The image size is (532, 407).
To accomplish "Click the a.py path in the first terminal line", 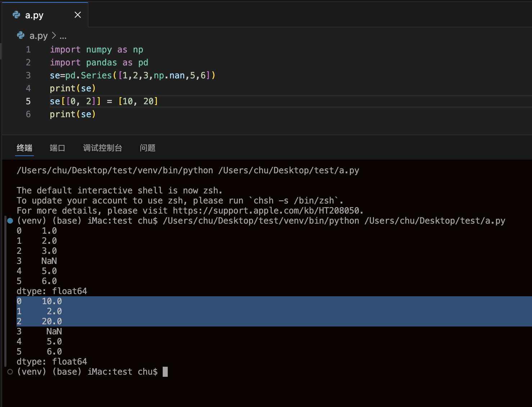I will click(x=288, y=170).
